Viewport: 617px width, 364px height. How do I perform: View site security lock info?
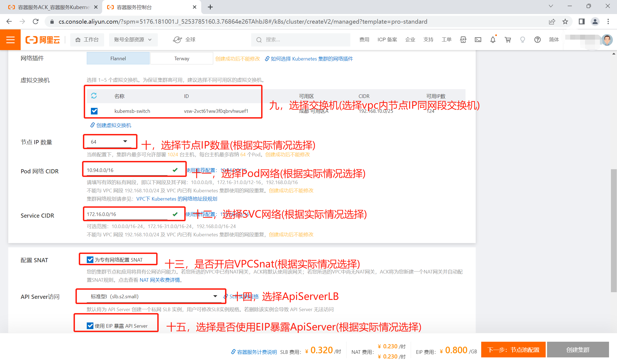click(52, 21)
